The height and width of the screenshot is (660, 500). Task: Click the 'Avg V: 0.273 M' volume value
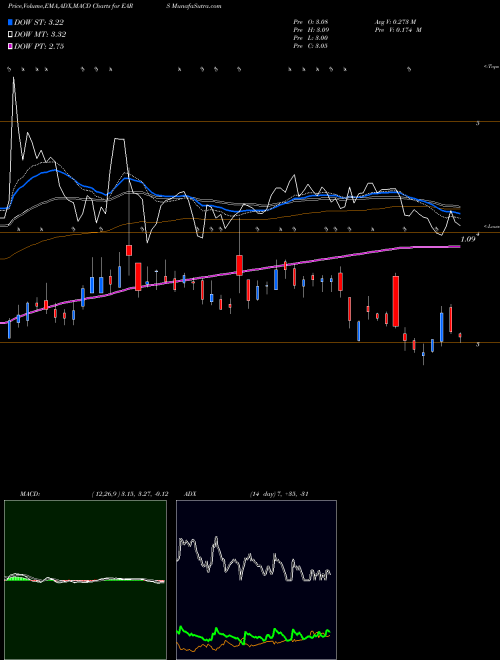tap(395, 22)
